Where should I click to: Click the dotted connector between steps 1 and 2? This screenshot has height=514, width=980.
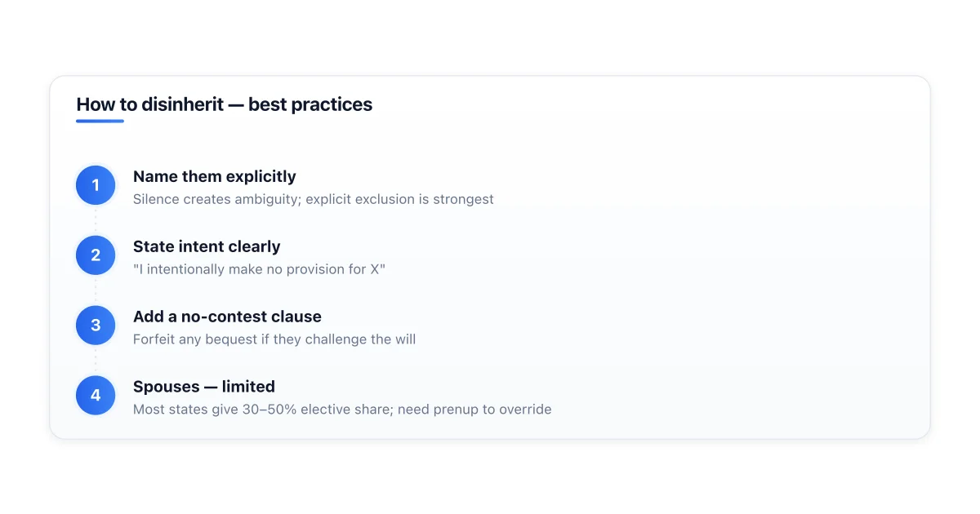(96, 220)
